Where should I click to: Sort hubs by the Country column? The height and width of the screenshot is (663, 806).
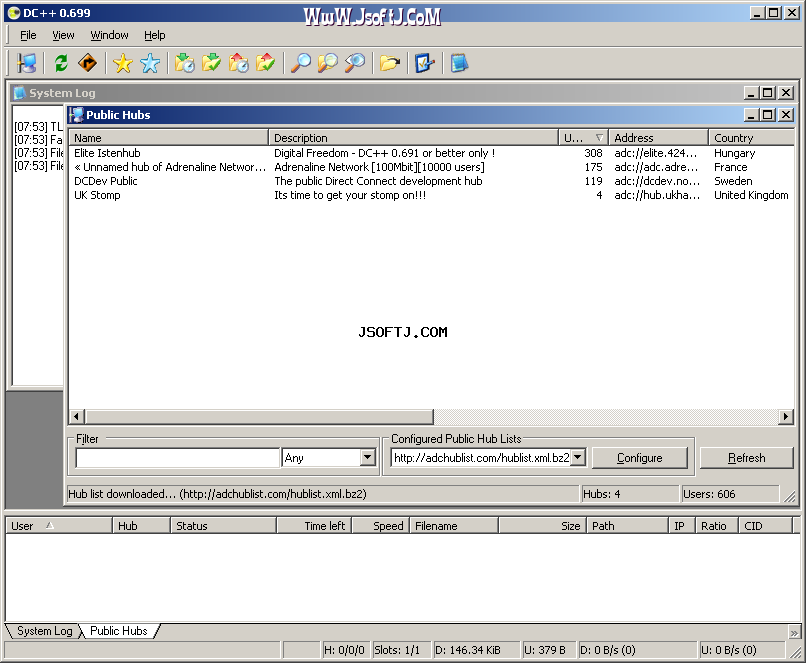[751, 138]
